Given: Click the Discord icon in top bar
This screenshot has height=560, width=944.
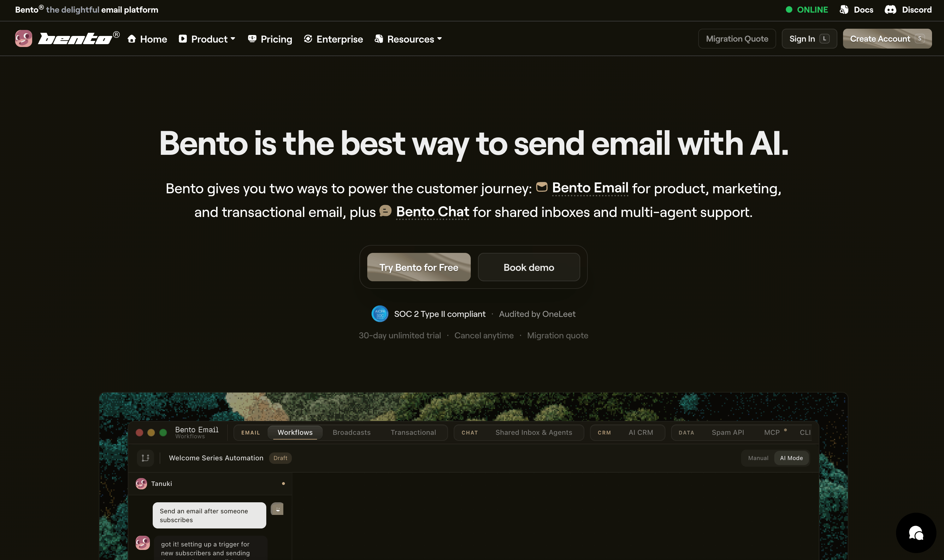Looking at the screenshot, I should 890,10.
